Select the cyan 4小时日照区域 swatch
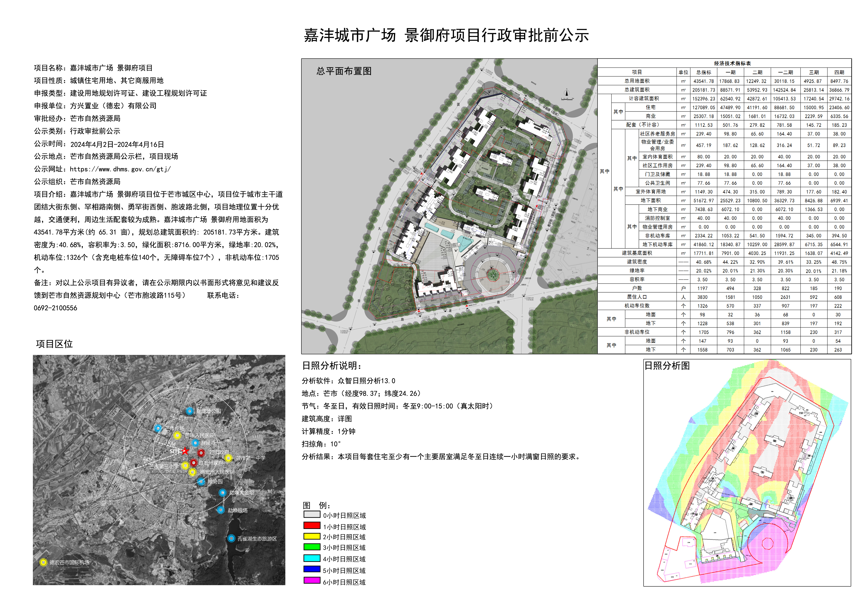Image resolution: width=868 pixels, height=614 pixels. (312, 558)
